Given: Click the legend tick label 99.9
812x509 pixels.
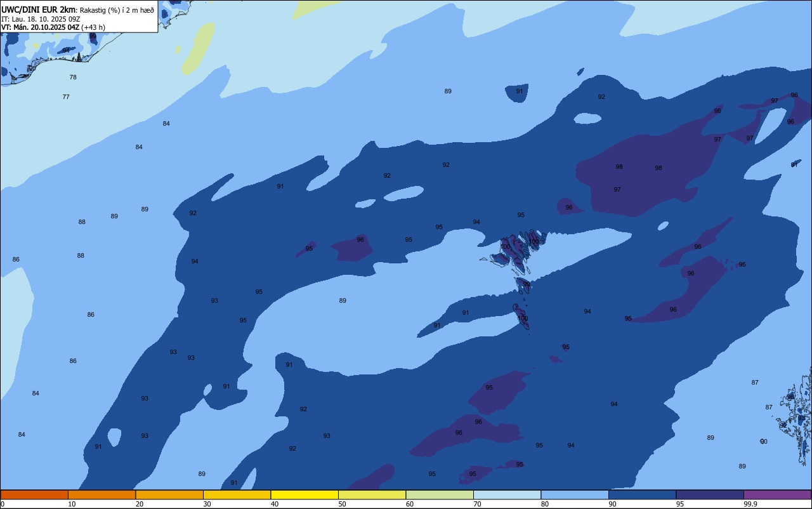Looking at the screenshot, I should tap(751, 504).
